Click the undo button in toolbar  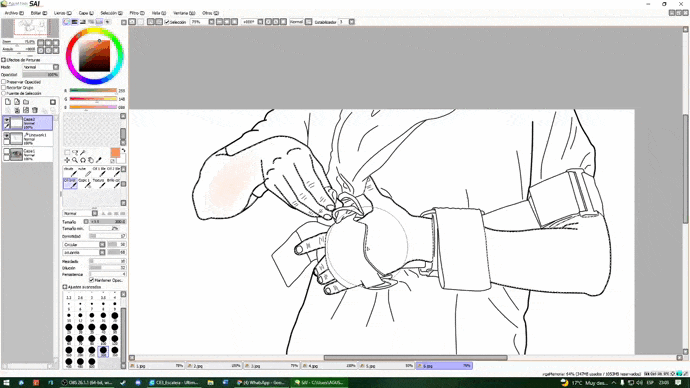click(x=132, y=22)
